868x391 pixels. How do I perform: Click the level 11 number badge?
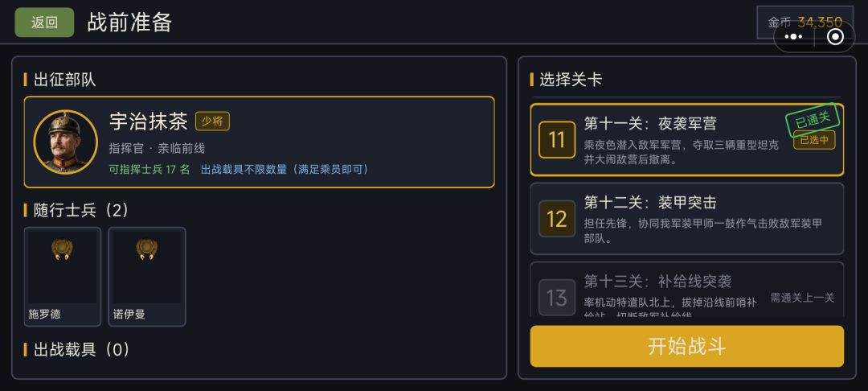[x=557, y=139]
